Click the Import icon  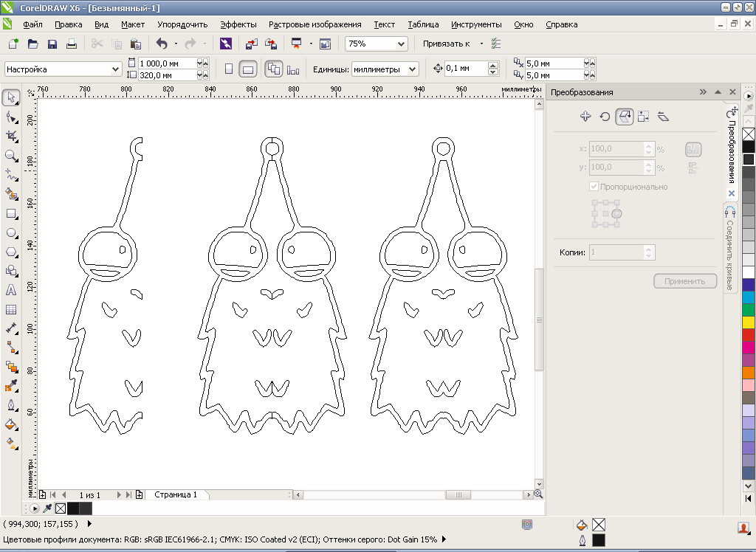[252, 44]
